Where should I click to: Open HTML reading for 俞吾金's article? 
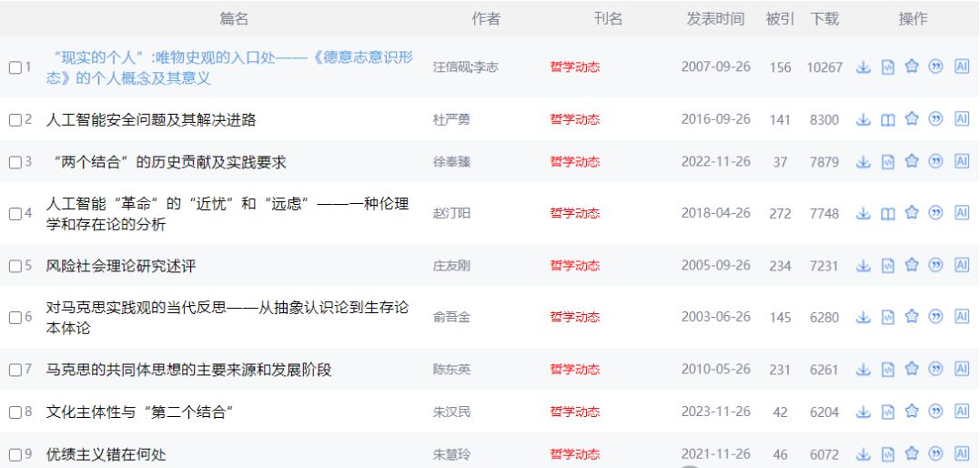[888, 318]
